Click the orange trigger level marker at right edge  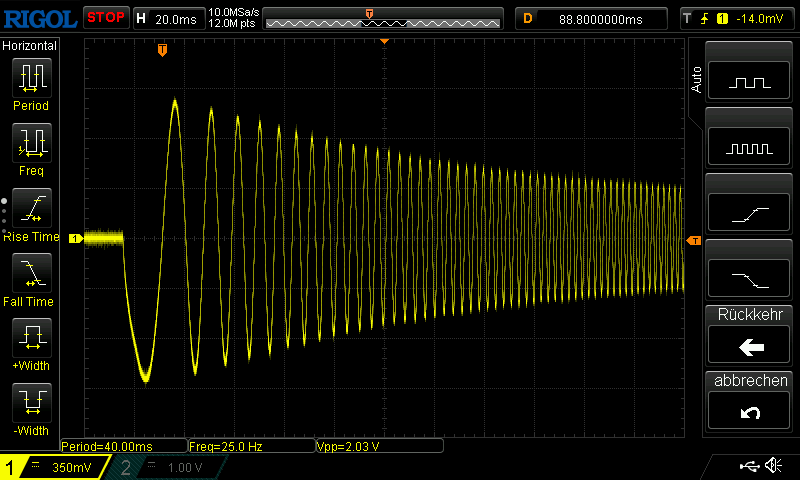click(x=693, y=241)
